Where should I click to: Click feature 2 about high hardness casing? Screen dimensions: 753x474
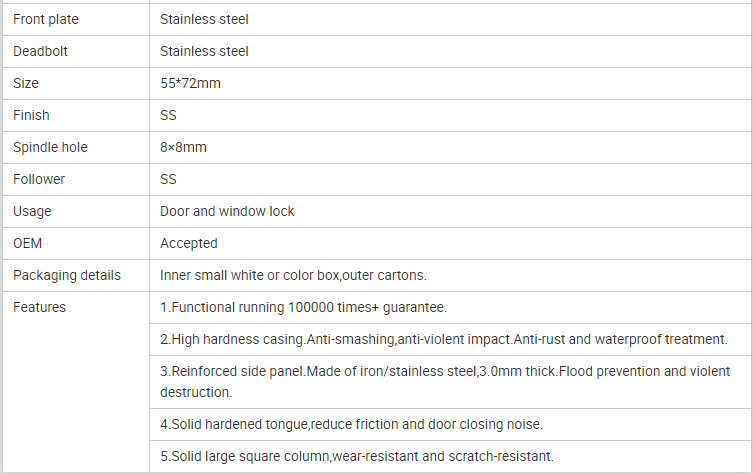pyautogui.click(x=443, y=339)
